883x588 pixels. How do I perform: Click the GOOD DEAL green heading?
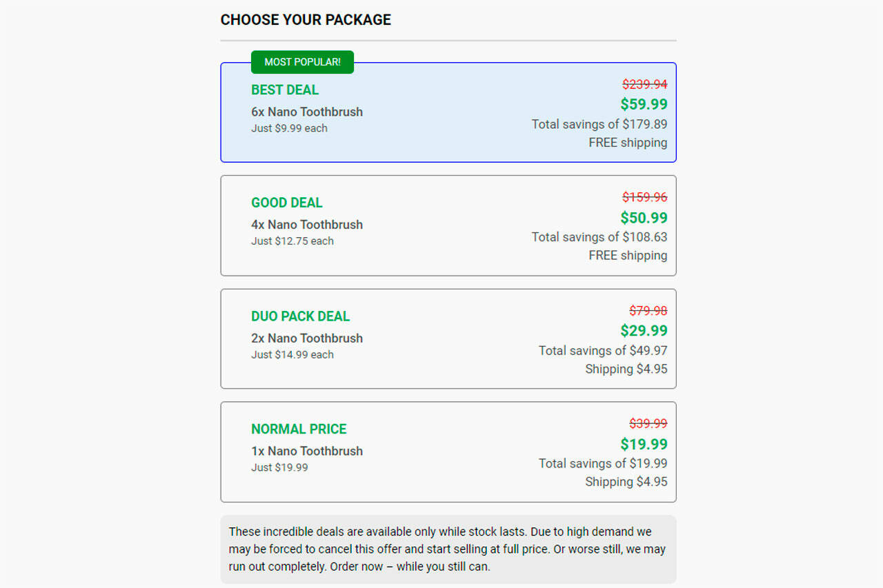[287, 203]
